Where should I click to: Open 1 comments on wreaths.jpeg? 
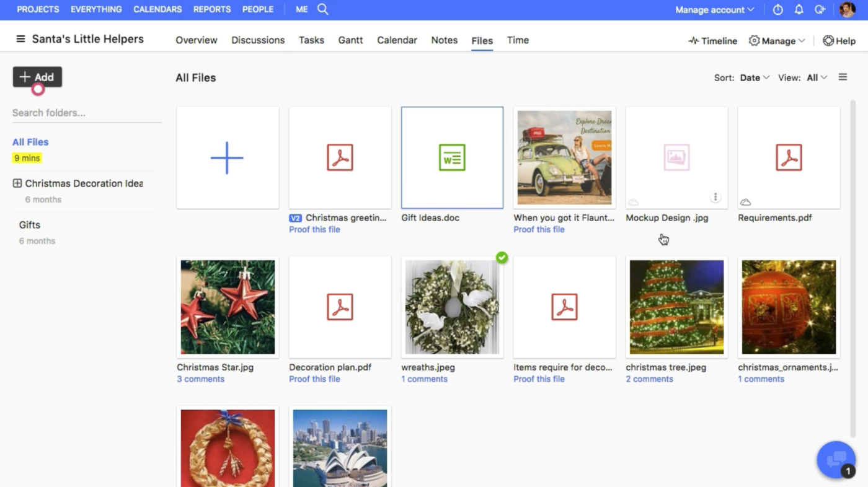click(x=424, y=379)
